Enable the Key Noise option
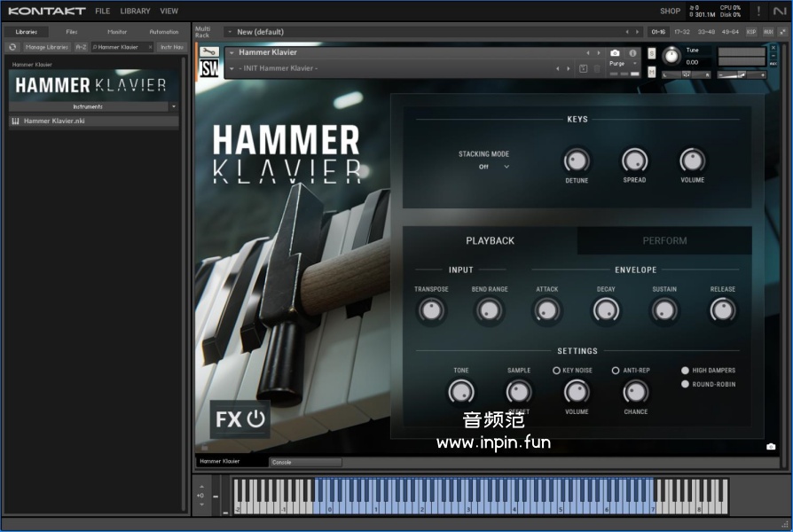Screen dimensions: 793x532 pyautogui.click(x=557, y=371)
